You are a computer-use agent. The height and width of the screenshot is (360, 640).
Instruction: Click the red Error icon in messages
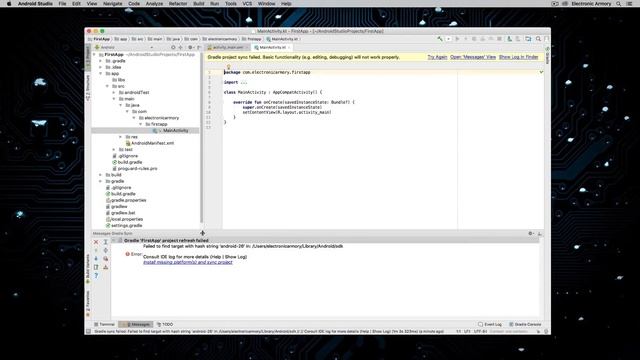click(x=127, y=254)
